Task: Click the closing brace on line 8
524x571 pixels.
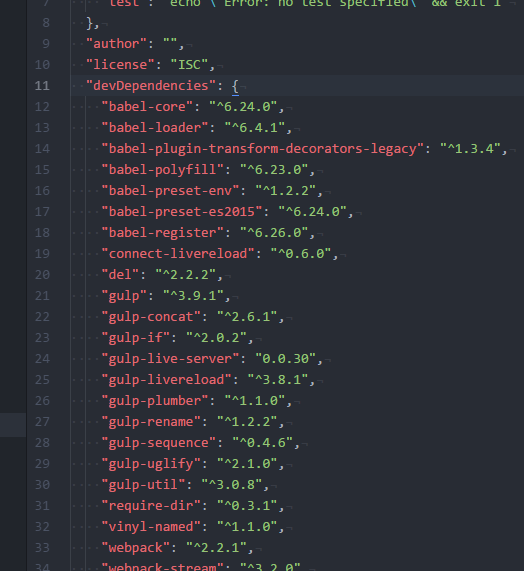Action: click(90, 23)
